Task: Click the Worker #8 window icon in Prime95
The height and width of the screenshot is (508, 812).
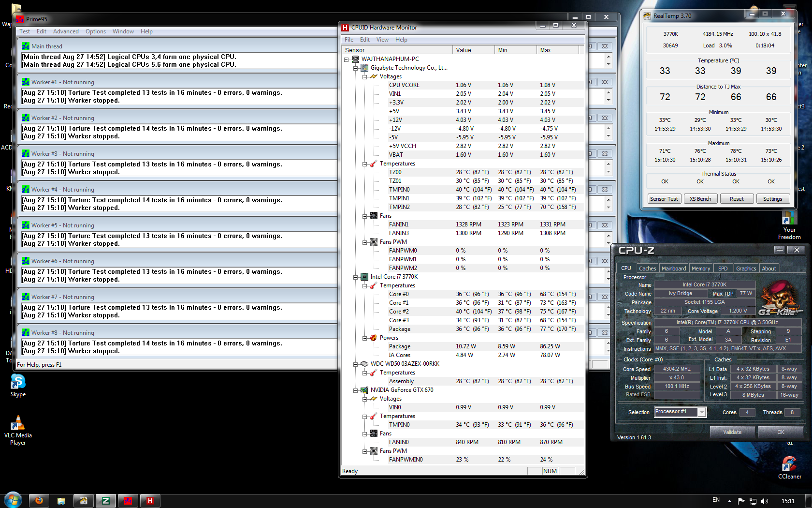Action: coord(26,333)
